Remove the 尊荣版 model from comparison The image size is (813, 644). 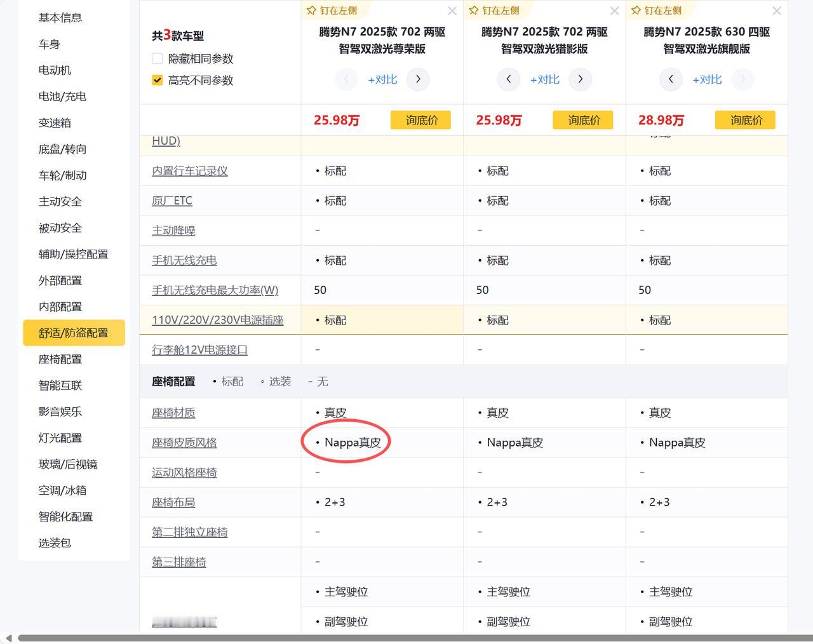pyautogui.click(x=452, y=11)
